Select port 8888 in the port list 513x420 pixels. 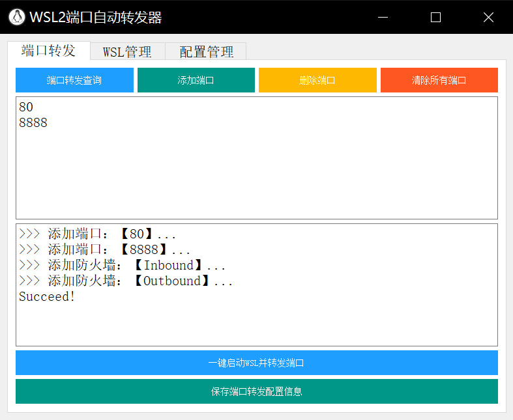point(33,123)
